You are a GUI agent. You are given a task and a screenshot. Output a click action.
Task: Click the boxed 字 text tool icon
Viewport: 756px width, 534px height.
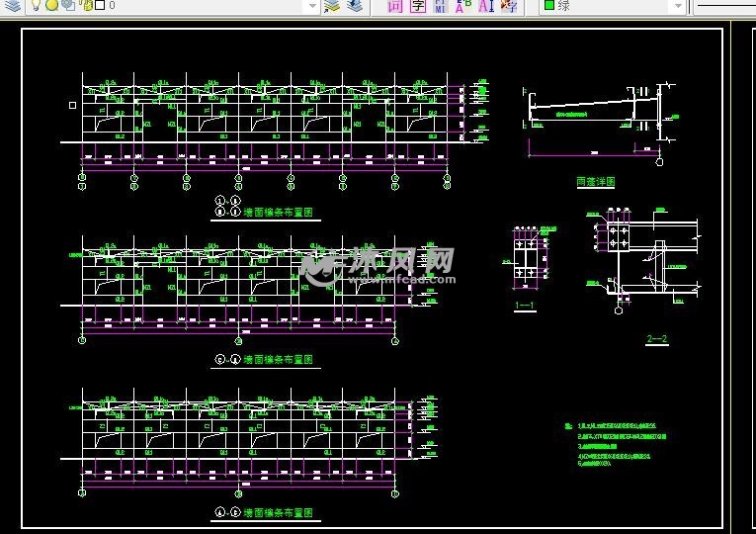click(x=417, y=6)
